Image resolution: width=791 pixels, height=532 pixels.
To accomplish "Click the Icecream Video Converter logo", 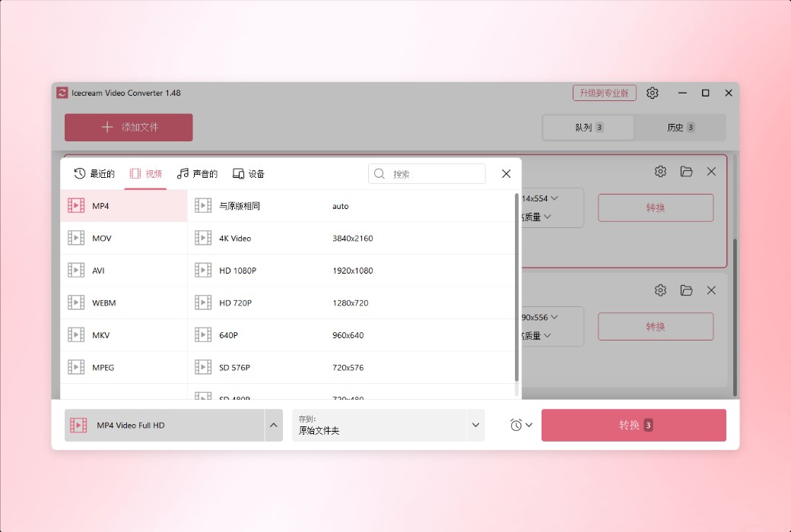I will (61, 92).
